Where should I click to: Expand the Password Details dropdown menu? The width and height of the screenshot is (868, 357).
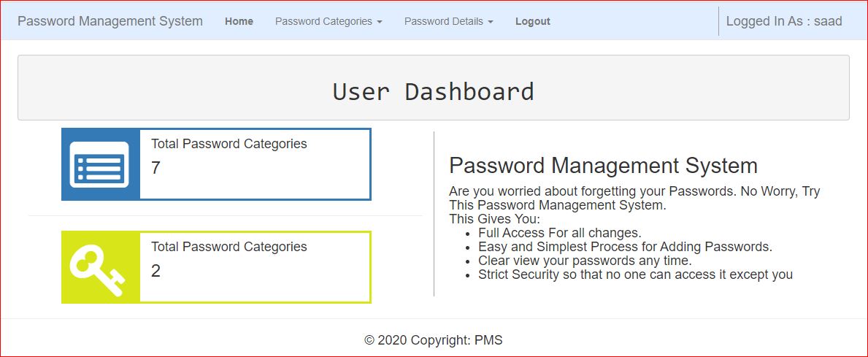click(448, 22)
